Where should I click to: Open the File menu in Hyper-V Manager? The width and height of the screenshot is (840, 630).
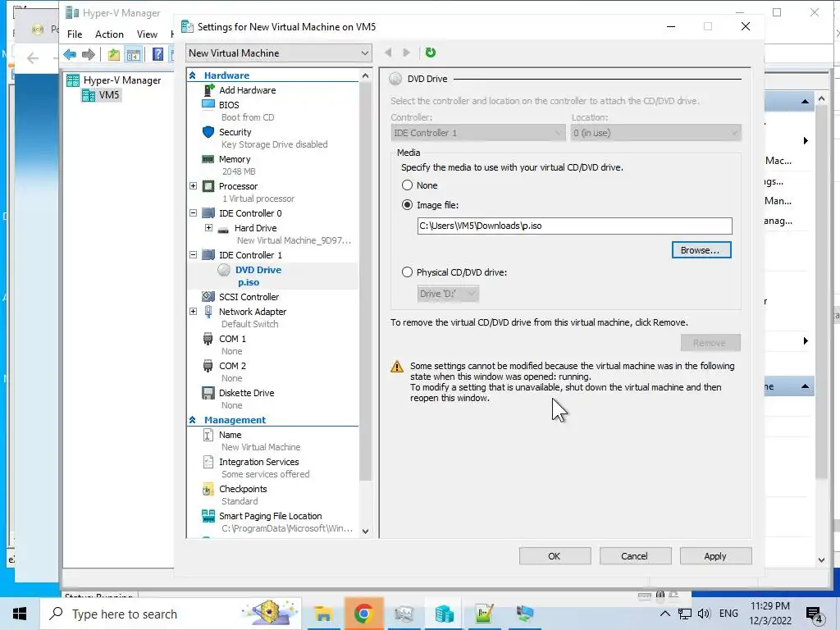75,34
